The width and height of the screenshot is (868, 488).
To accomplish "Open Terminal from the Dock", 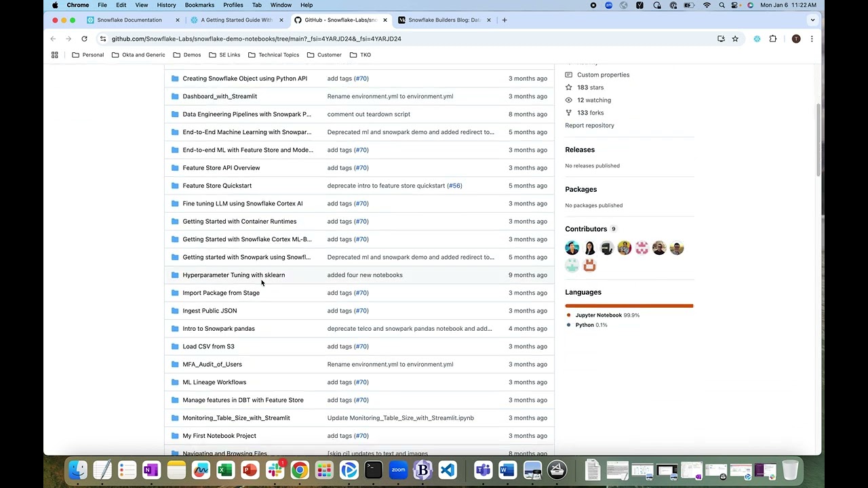I will pos(374,470).
